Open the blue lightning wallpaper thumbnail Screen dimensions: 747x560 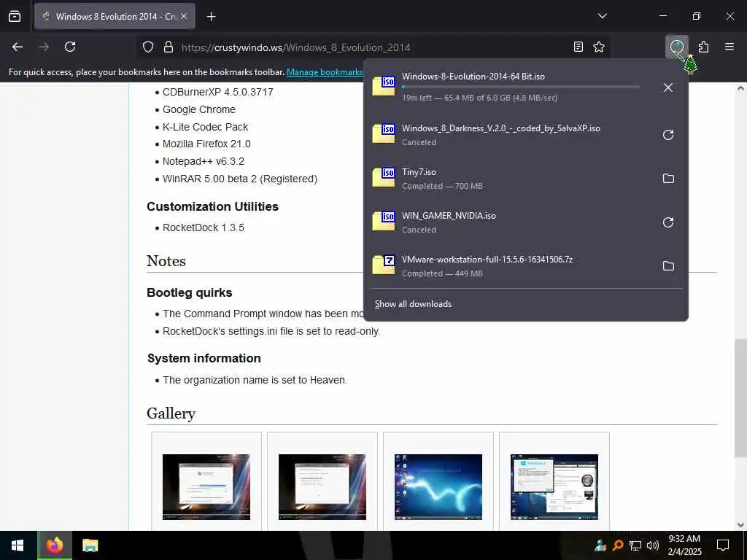tap(438, 486)
